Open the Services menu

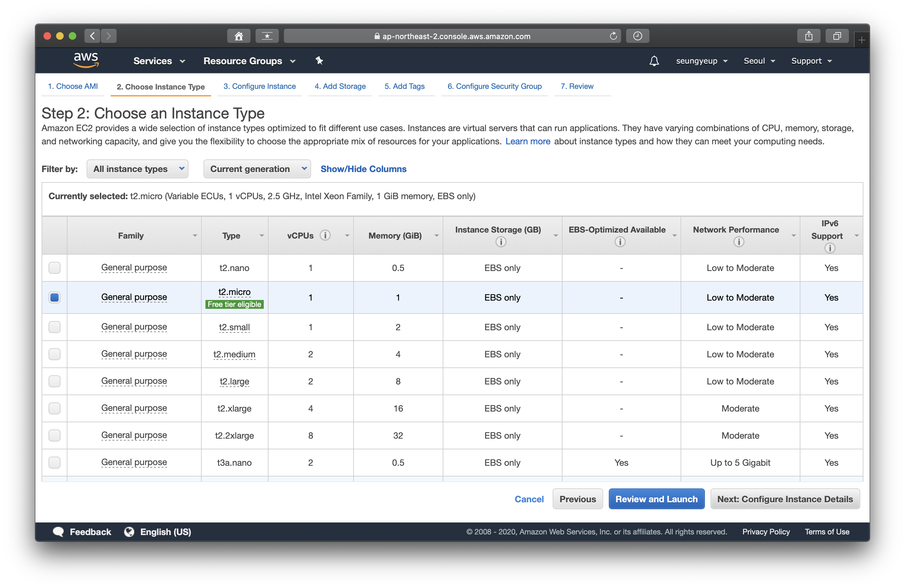pos(159,61)
